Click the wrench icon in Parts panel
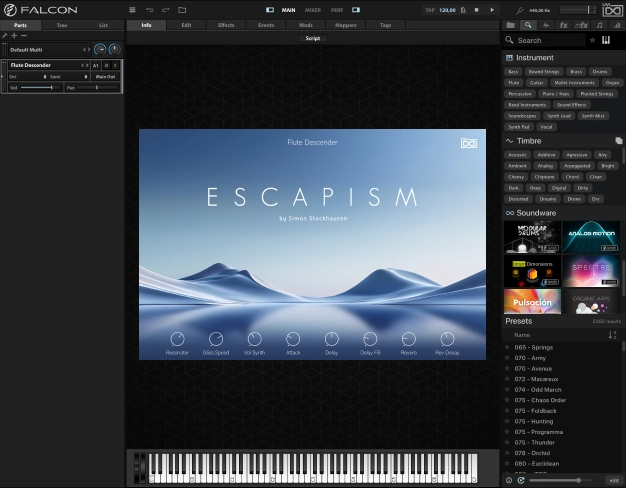Viewport: 626px width, 488px height. point(5,35)
